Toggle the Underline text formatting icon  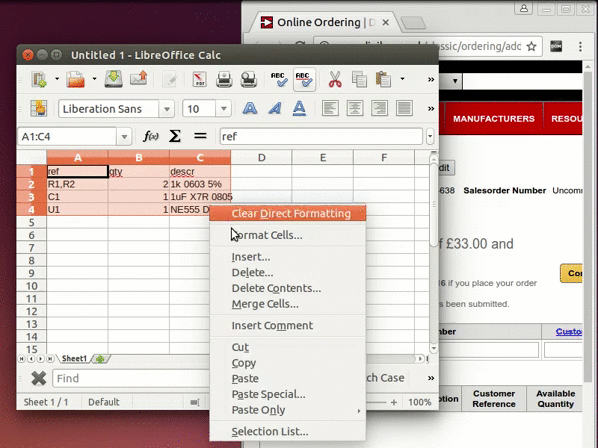click(299, 109)
